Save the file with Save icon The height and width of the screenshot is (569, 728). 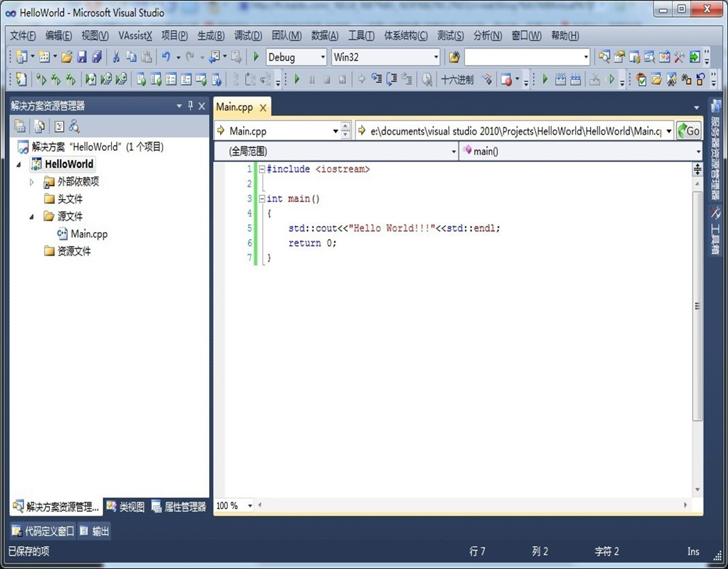pos(82,57)
